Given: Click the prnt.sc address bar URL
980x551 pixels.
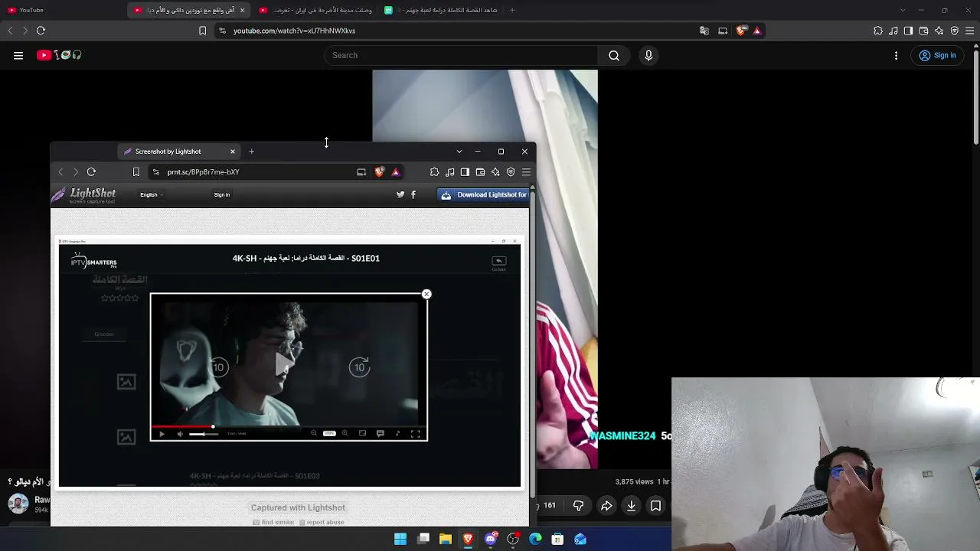Looking at the screenshot, I should click(203, 172).
